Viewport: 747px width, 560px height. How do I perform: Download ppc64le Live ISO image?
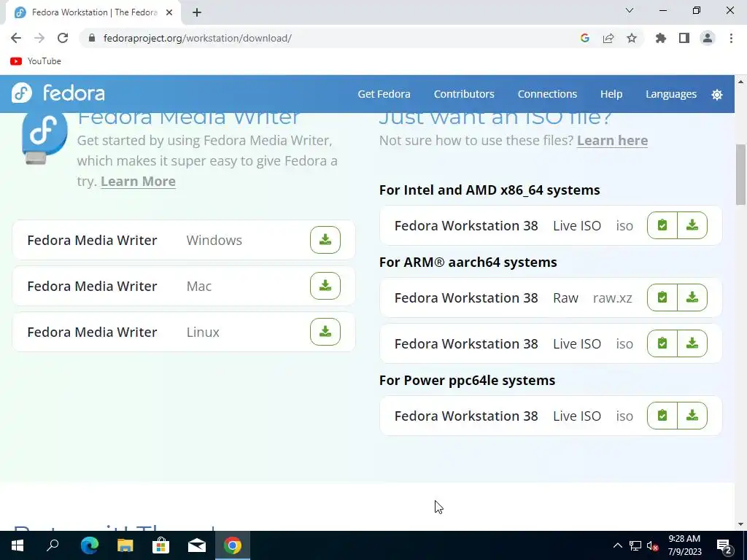692,416
